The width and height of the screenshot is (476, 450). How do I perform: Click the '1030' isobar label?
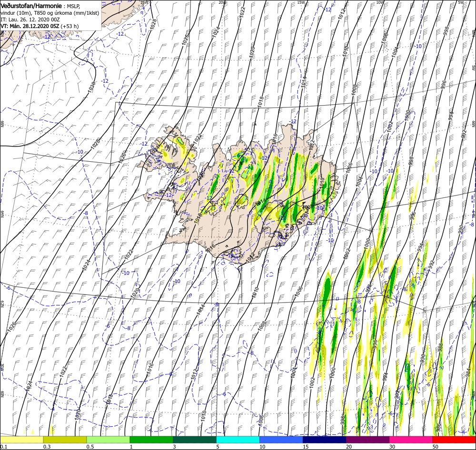92,87
